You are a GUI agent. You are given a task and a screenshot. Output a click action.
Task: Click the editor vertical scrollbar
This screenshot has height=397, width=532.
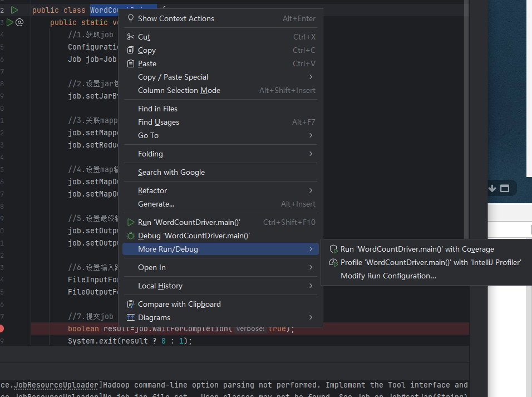pos(466,119)
